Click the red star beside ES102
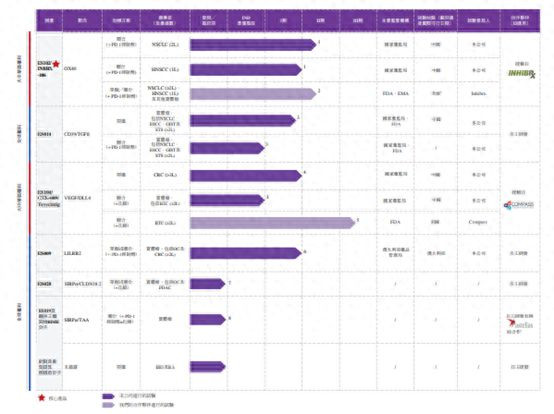This screenshot has width=554, height=414. pos(56,64)
